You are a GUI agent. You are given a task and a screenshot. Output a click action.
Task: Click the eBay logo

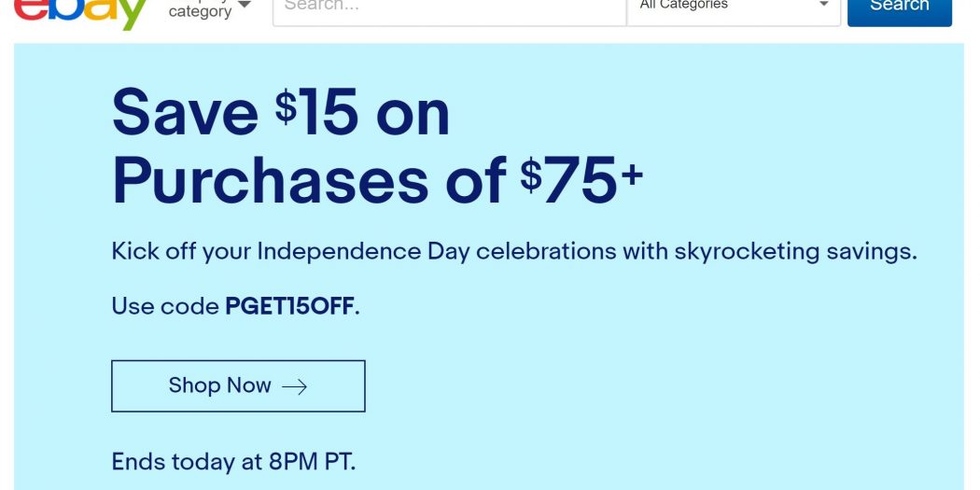tap(80, 11)
